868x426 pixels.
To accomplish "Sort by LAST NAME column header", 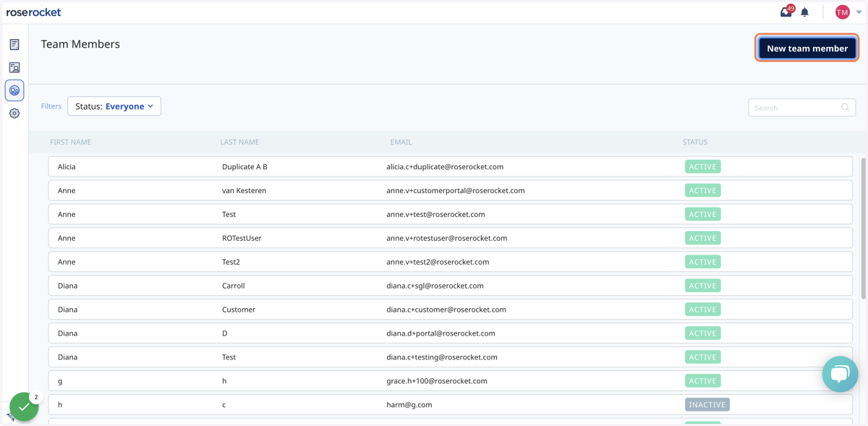I will click(x=239, y=142).
